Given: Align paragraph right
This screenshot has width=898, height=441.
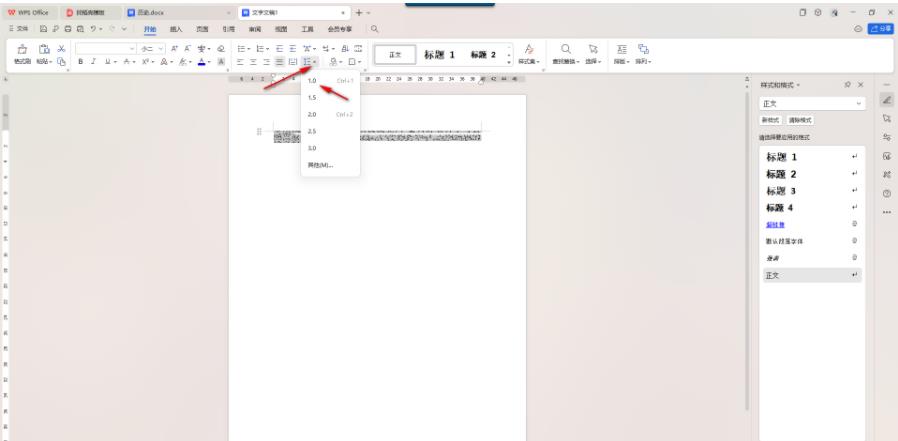Looking at the screenshot, I should pyautogui.click(x=266, y=61).
